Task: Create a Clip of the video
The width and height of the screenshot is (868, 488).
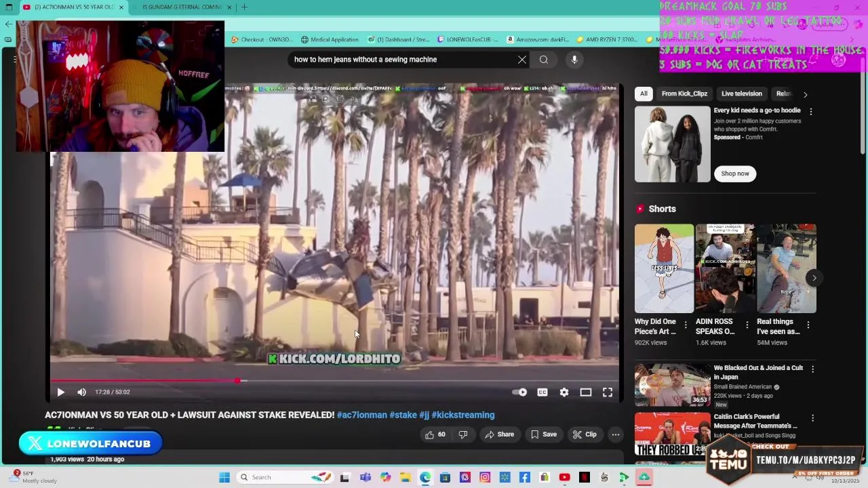Action: (x=585, y=434)
